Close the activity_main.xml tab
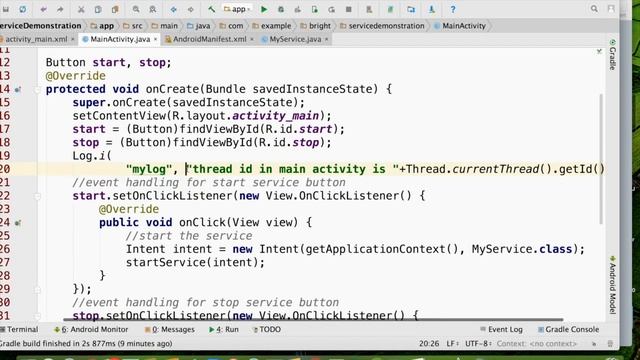 tap(73, 39)
